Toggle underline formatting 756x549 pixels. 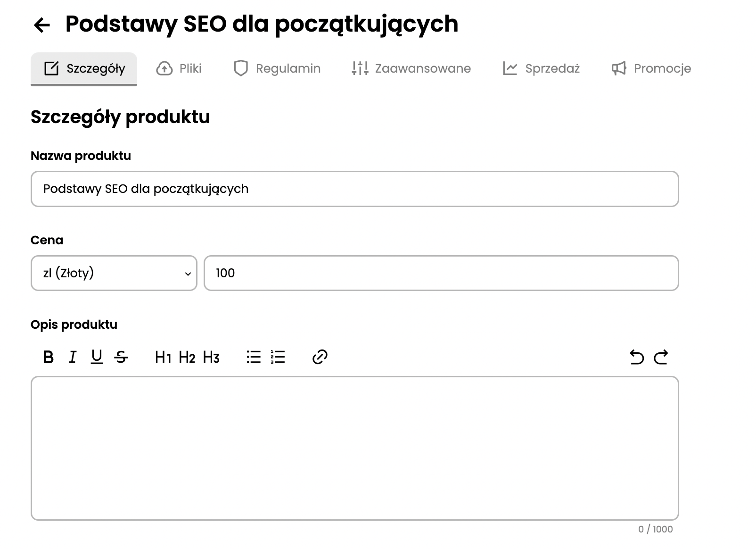point(97,357)
